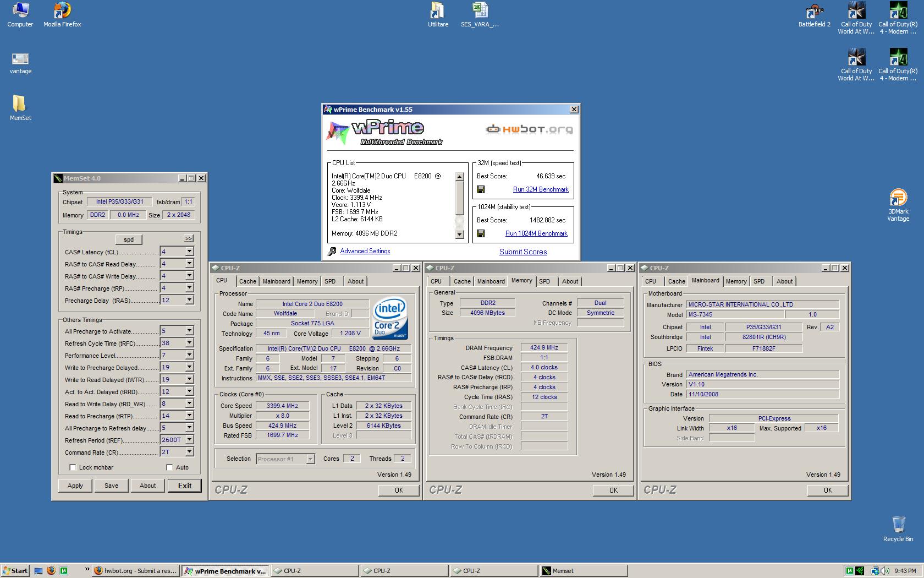Toggle the Auto checkbox in MemSet
Image resolution: width=924 pixels, height=578 pixels.
click(x=169, y=467)
